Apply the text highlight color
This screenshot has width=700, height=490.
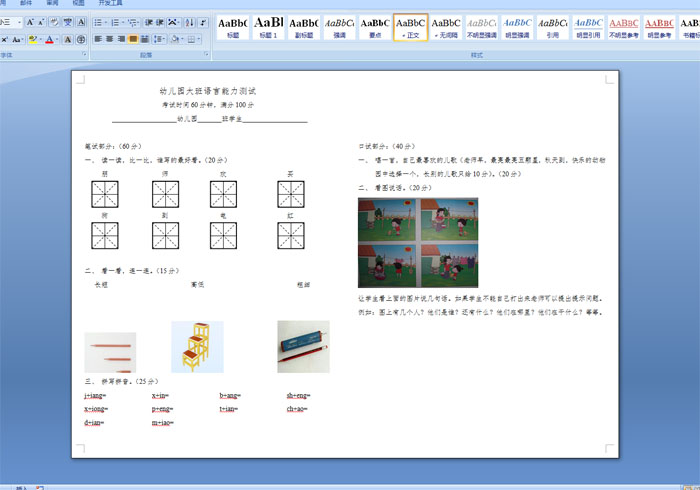pos(33,39)
